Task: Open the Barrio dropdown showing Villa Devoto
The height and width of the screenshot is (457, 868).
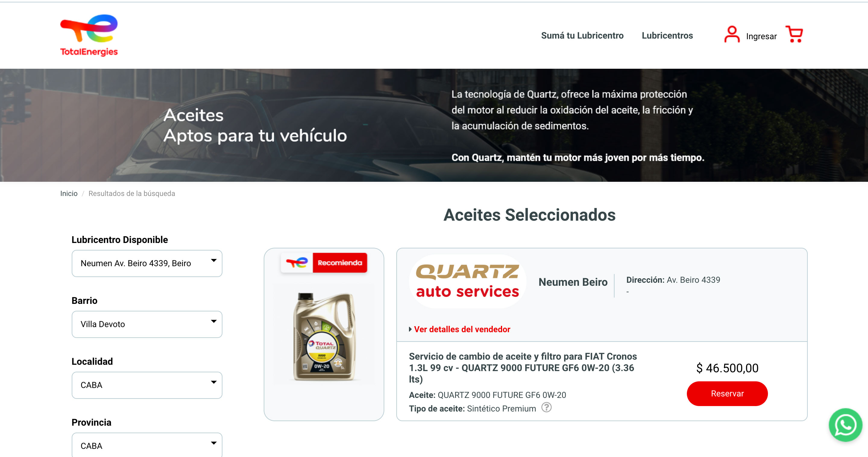Action: 147,324
